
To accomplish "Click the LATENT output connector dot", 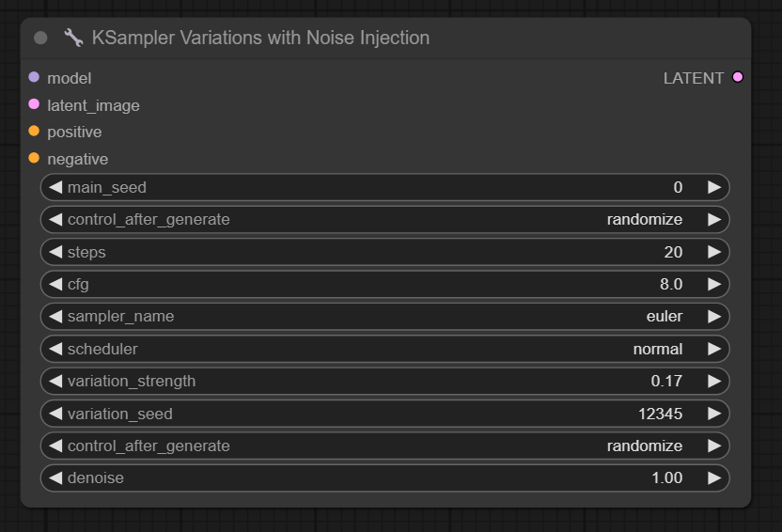I will click(x=737, y=78).
